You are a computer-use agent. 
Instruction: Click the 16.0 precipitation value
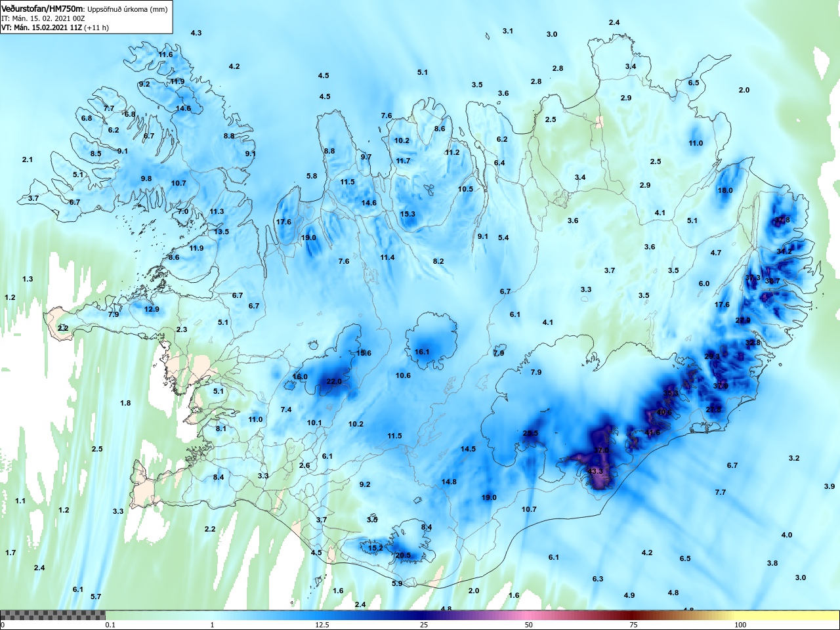coord(300,377)
